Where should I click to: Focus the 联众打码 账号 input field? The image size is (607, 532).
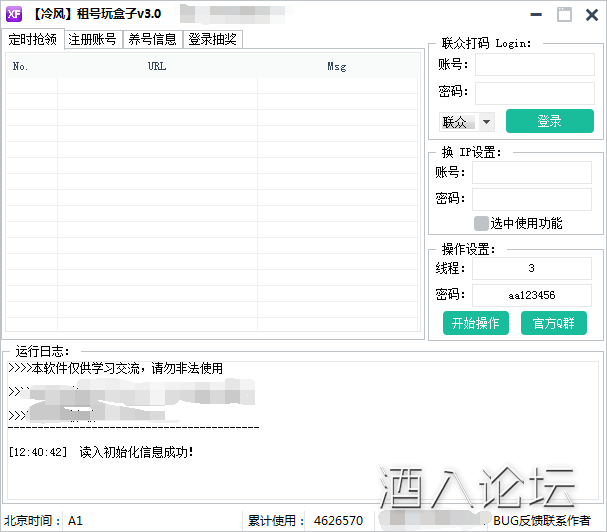(534, 65)
